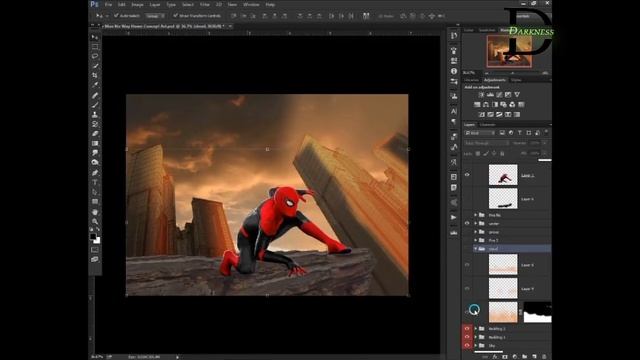Click the background color swatch
640x360 pixels.
[x=97, y=240]
